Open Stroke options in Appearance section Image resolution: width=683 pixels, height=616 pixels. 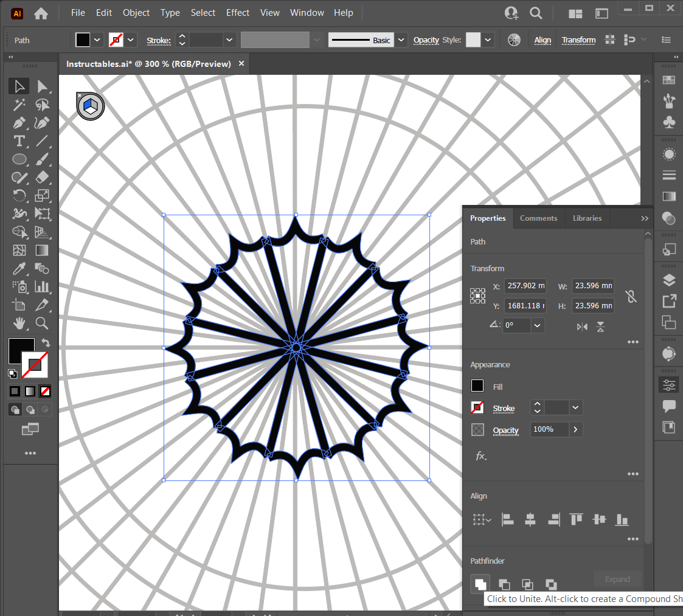coord(504,408)
